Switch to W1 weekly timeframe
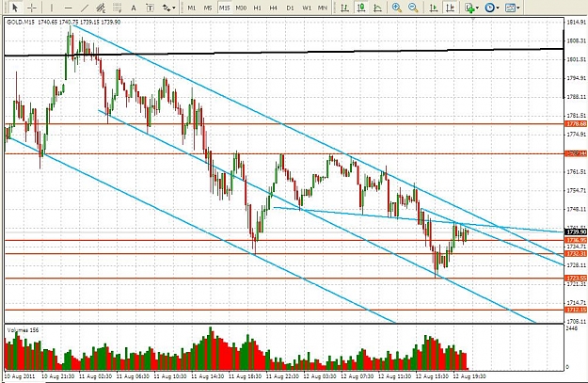Image resolution: width=588 pixels, height=383 pixels. click(307, 8)
